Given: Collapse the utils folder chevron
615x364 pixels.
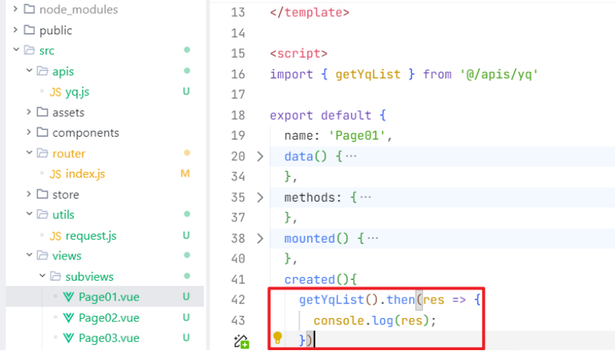Looking at the screenshot, I should [29, 213].
